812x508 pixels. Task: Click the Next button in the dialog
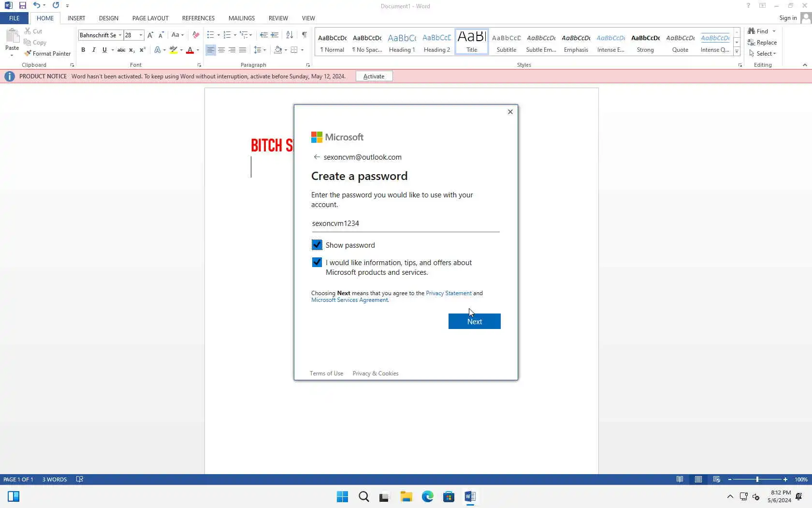coord(475,321)
